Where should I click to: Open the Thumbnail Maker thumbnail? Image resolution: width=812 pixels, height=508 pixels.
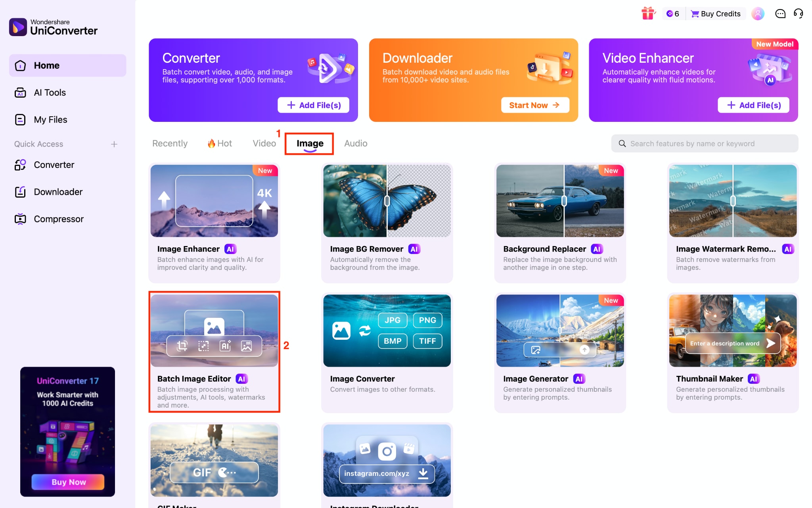pos(733,331)
